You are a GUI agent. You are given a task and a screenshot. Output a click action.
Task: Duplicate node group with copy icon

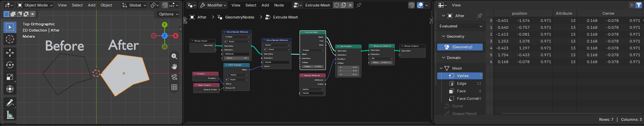click(x=343, y=5)
